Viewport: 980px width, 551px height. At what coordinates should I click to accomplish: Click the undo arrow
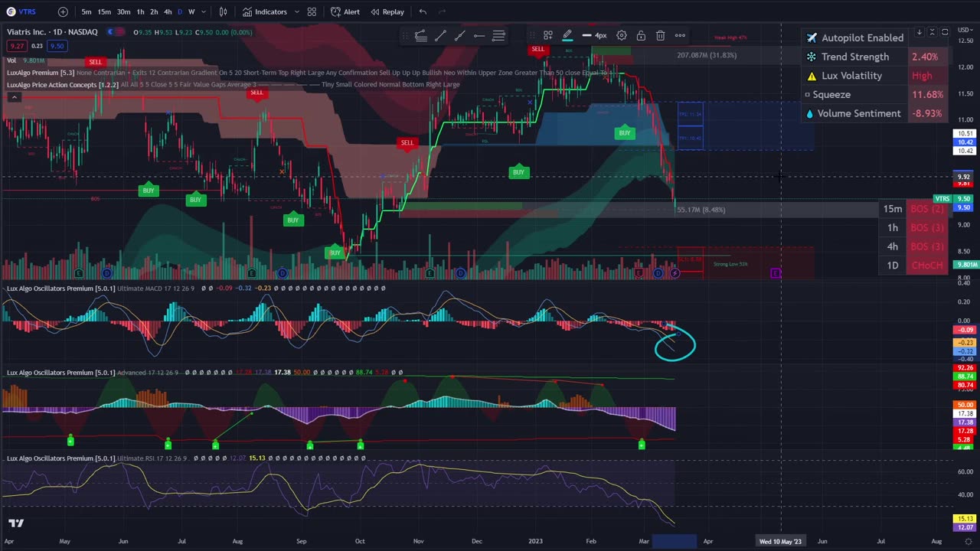click(423, 11)
